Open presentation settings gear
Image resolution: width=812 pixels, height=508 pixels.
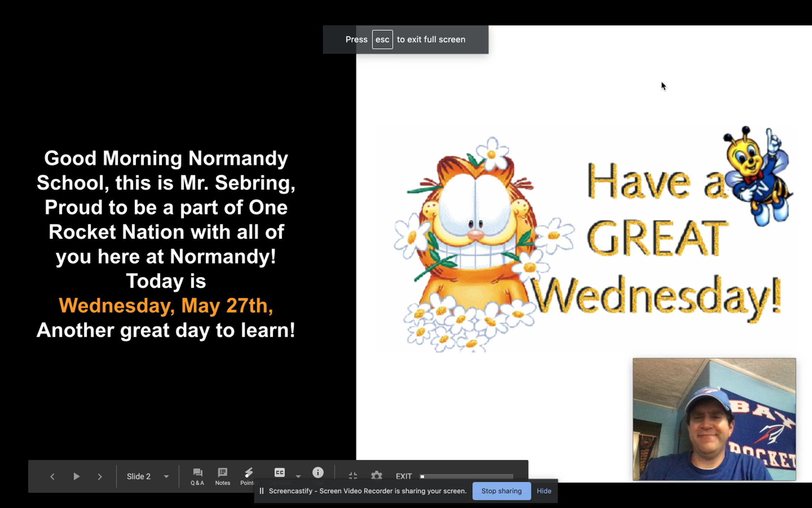tap(377, 475)
